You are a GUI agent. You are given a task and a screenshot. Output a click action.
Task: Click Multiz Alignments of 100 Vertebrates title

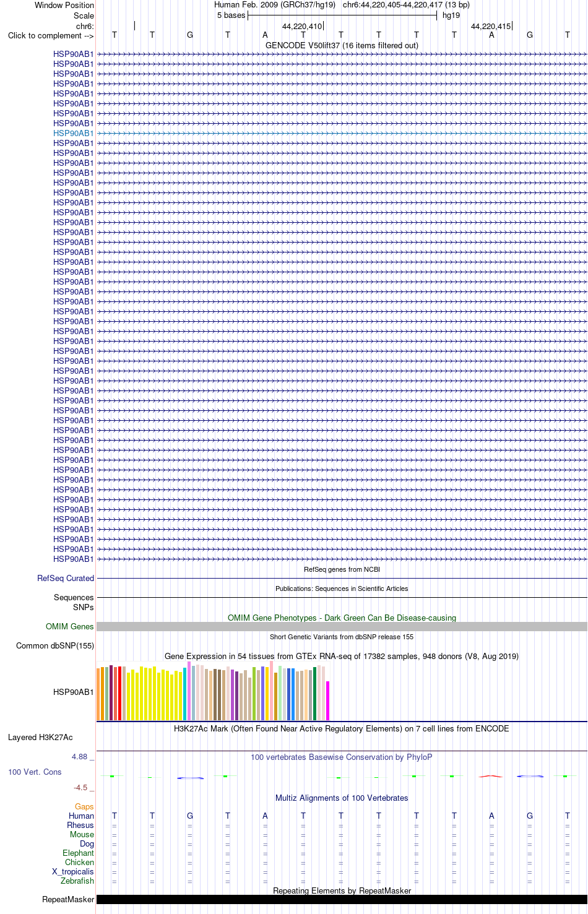[342, 798]
